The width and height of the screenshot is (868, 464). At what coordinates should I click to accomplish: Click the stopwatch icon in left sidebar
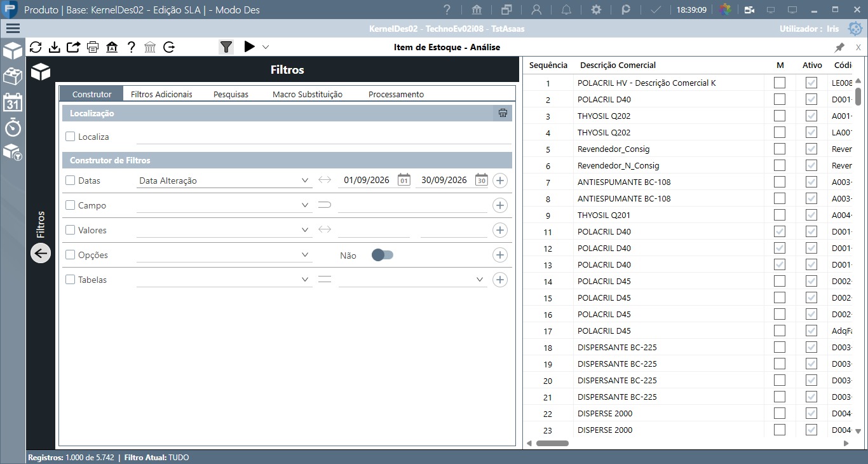pos(13,127)
